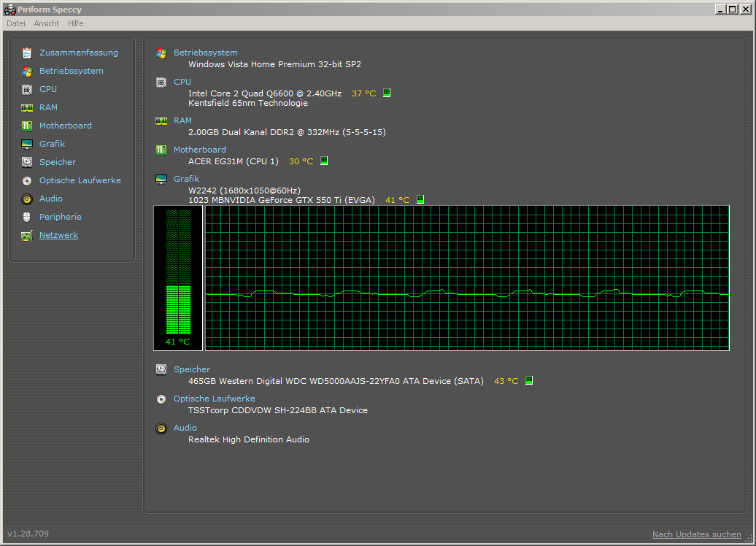Click the Zusammenfassung clipboard icon in sidebar
756x546 pixels.
point(27,53)
